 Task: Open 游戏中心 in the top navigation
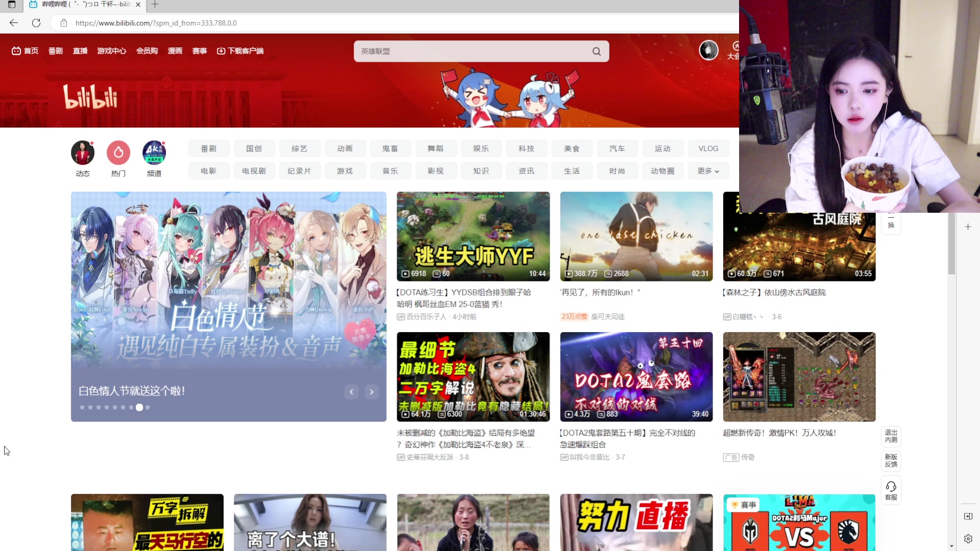[112, 51]
